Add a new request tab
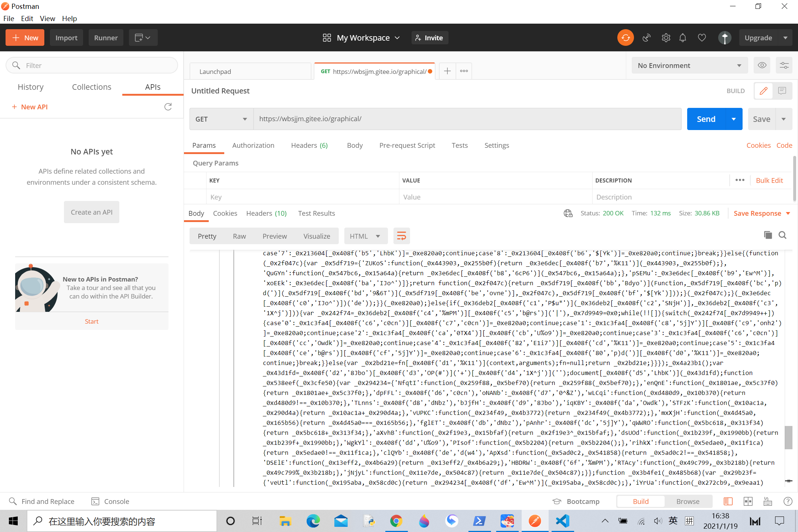 (x=447, y=71)
